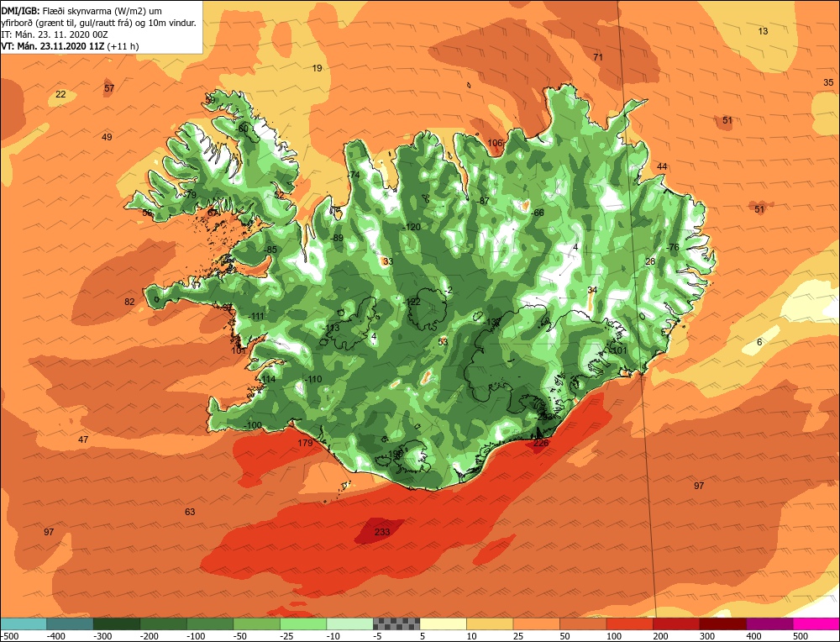The image size is (840, 642).
Task: Pick the pale yellow swatch between 5 and 10
Action: tap(443, 624)
